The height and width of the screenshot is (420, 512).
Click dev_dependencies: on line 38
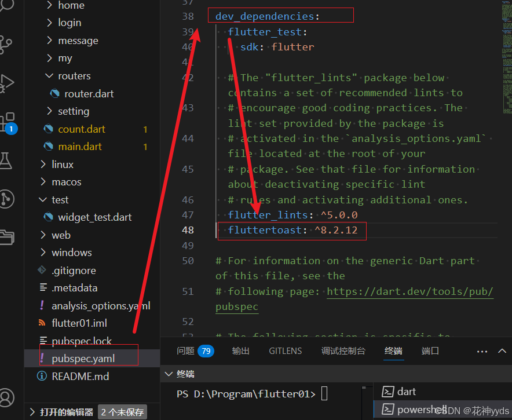[x=268, y=16]
